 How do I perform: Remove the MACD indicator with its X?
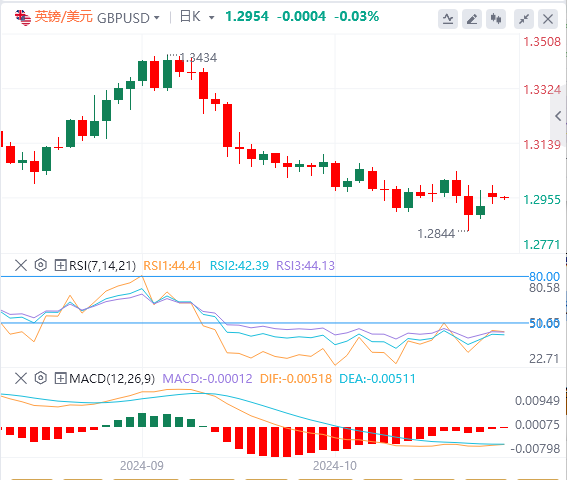coord(21,378)
